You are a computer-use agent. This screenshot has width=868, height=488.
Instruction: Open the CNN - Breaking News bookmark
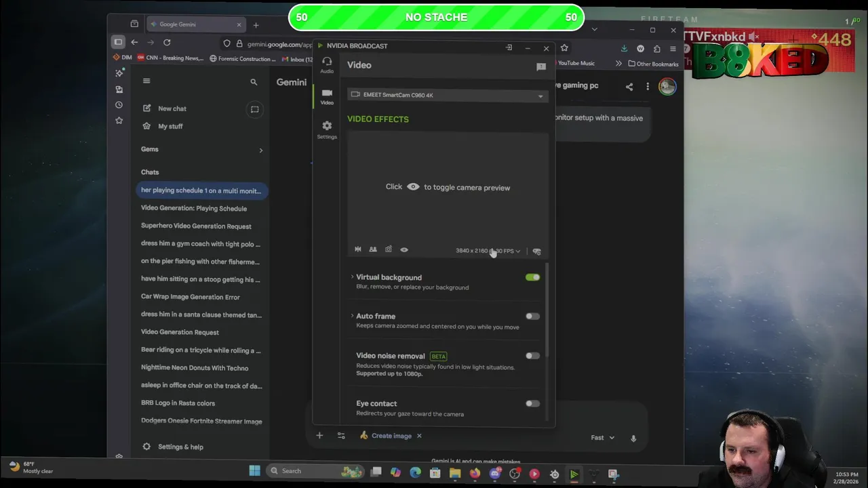pos(170,58)
